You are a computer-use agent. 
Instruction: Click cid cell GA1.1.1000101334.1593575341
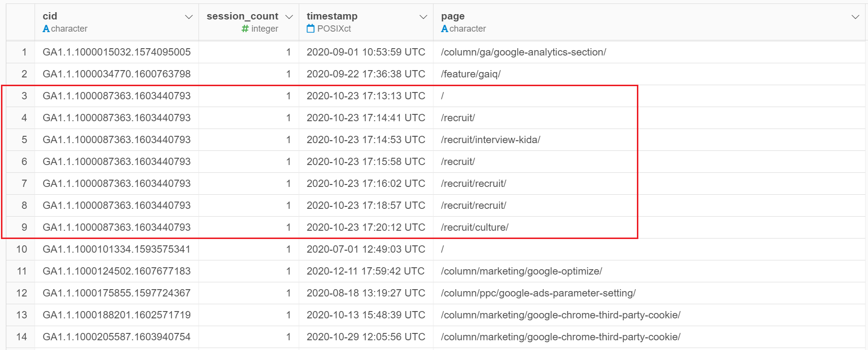tap(117, 249)
